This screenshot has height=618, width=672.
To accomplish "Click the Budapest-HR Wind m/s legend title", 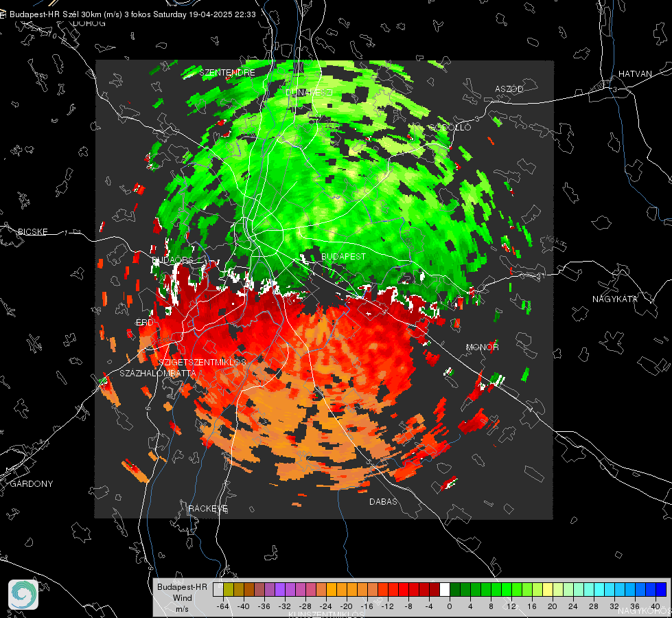I will [x=182, y=598].
